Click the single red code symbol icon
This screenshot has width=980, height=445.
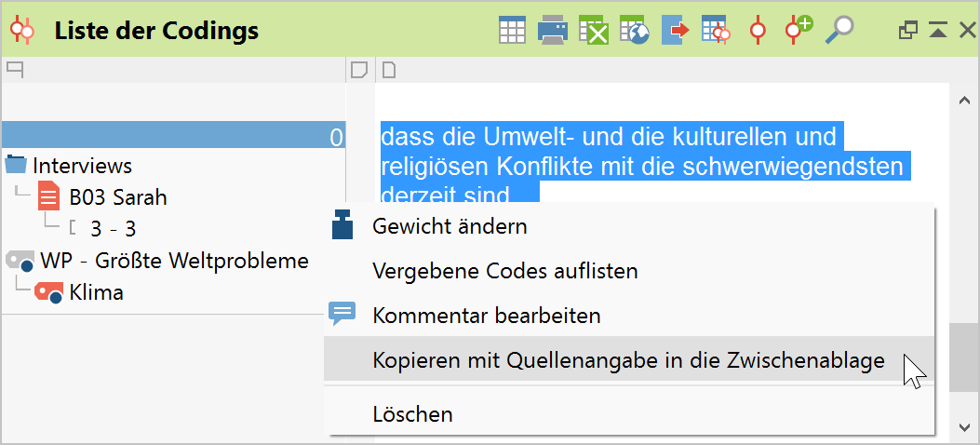click(x=758, y=30)
